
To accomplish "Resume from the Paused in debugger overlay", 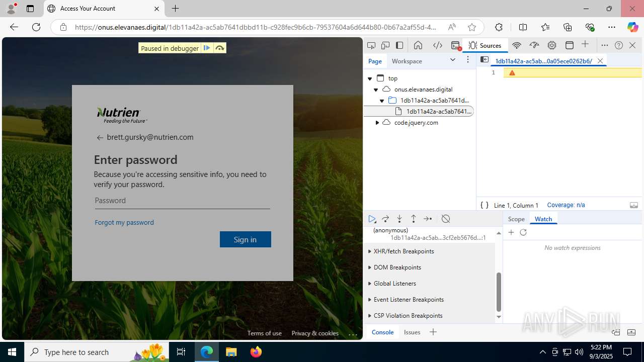I will [x=207, y=48].
